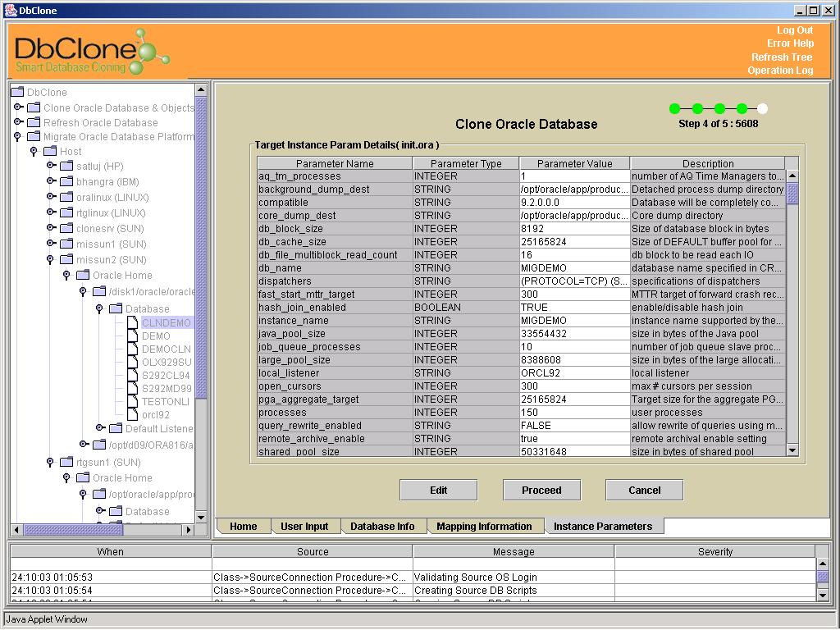Click the Proceed button
This screenshot has height=630, width=840.
541,491
